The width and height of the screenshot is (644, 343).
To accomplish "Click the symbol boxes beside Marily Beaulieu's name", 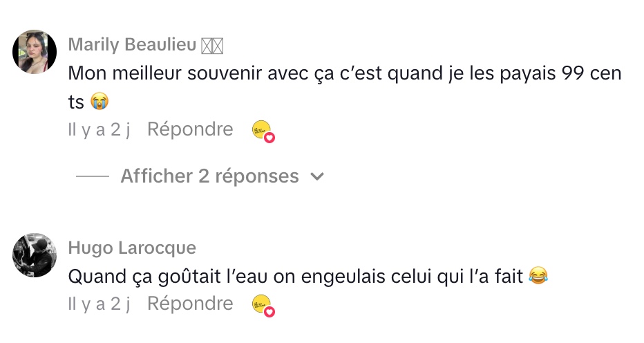I will tap(213, 46).
